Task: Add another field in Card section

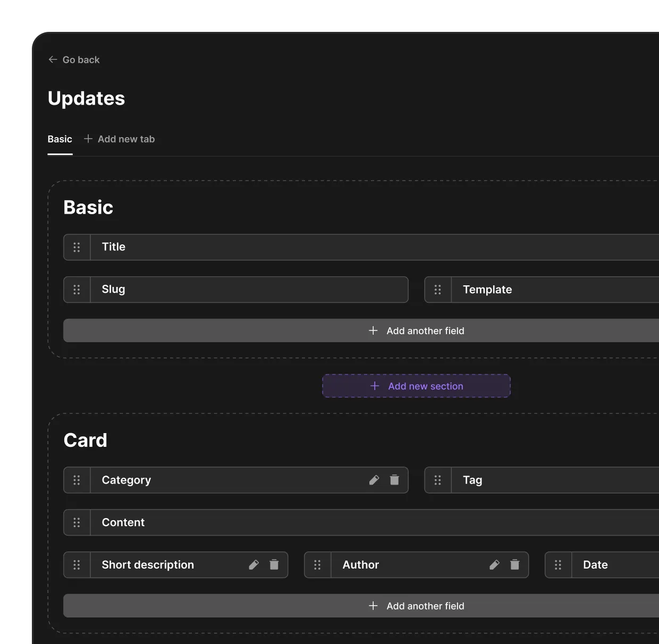Action: click(361, 606)
